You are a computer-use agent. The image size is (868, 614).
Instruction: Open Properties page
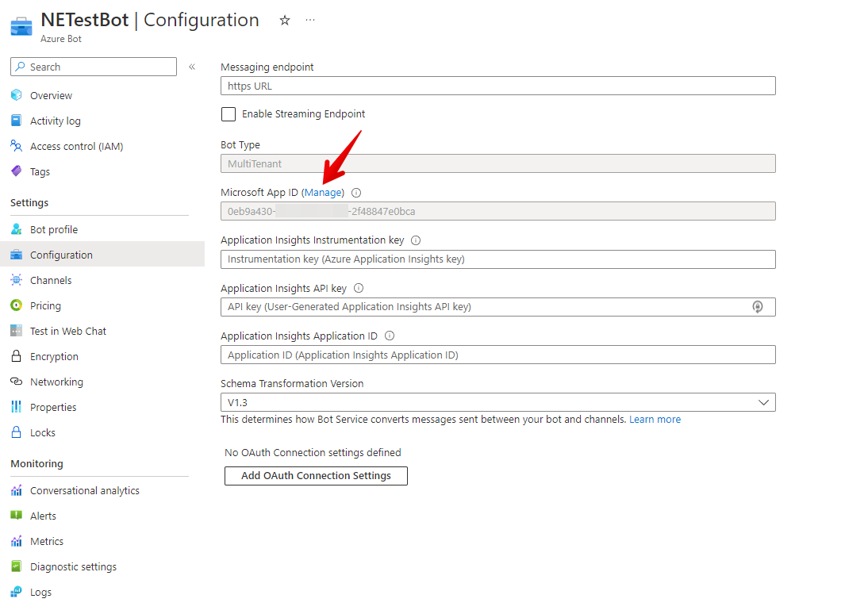point(53,408)
